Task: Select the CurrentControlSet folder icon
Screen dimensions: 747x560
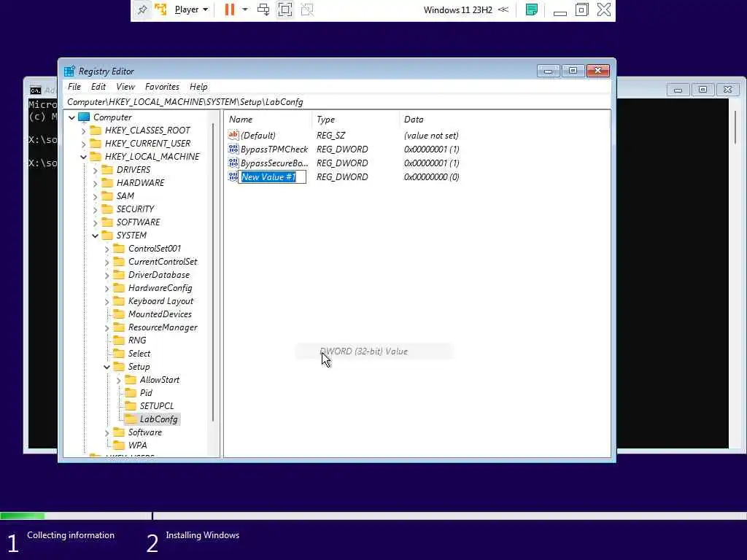Action: point(119,262)
